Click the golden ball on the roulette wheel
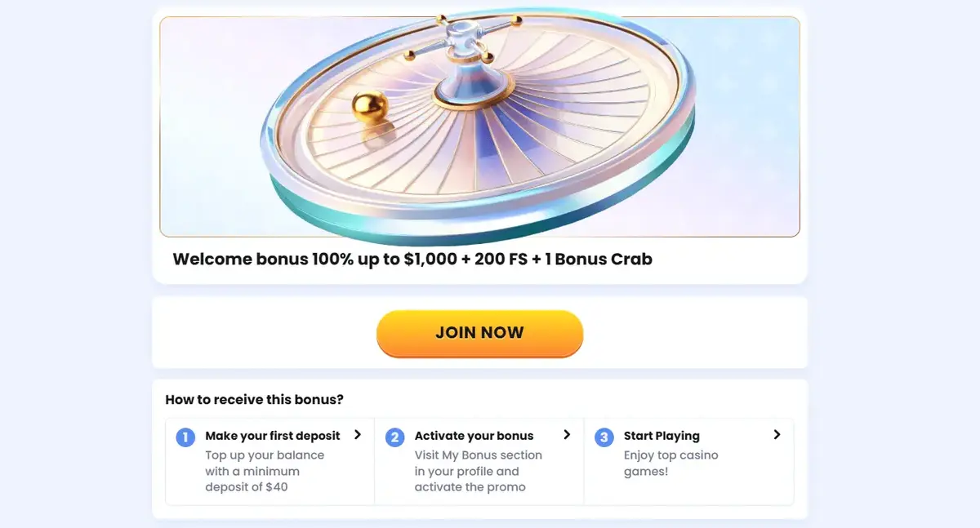980x528 pixels. (368, 108)
